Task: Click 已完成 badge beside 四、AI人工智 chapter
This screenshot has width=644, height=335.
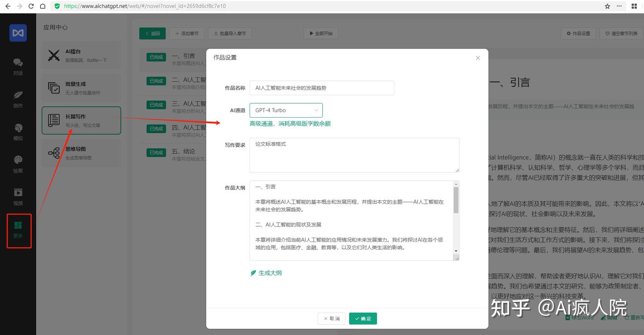Action: coord(156,128)
